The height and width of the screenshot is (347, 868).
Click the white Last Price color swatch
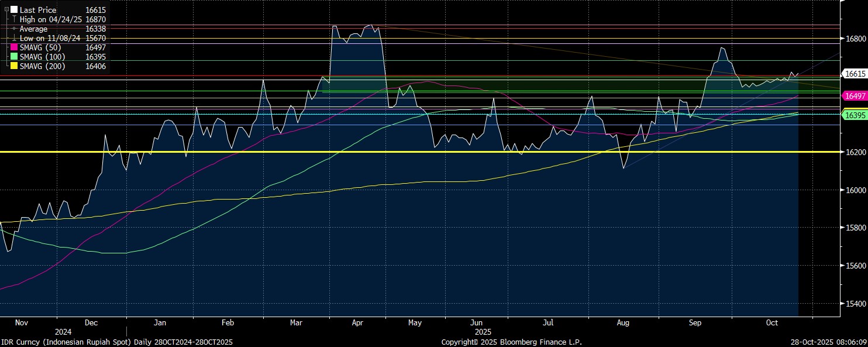(x=14, y=10)
